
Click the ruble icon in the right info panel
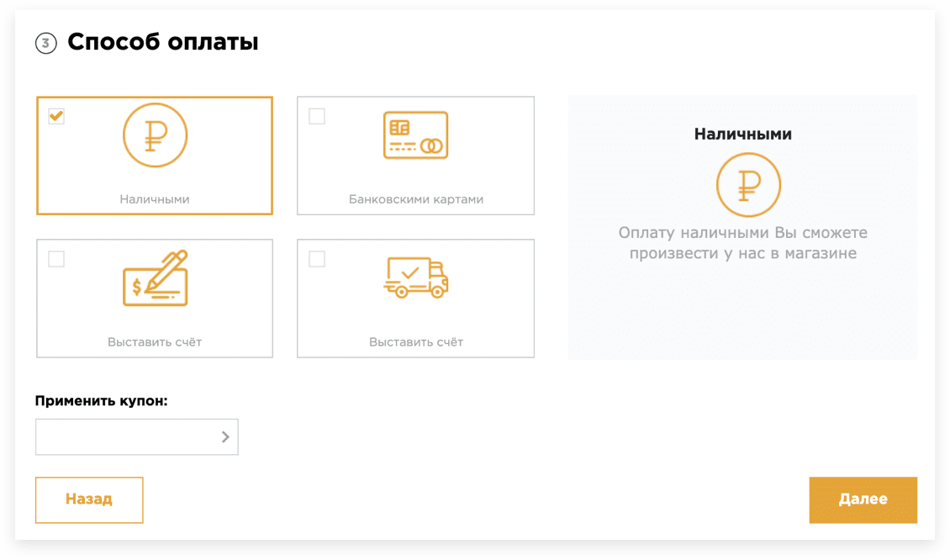pos(748,185)
